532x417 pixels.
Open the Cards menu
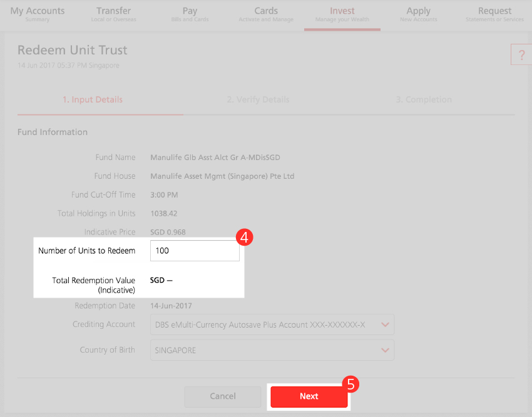266,14
